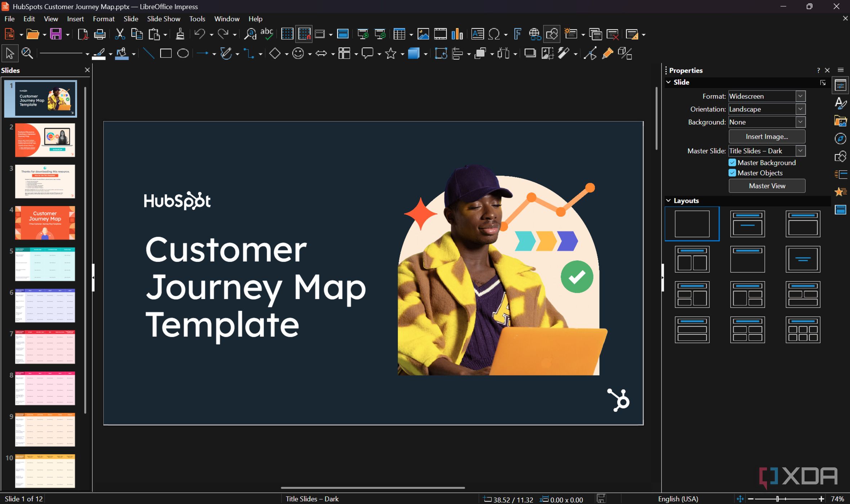850x504 pixels.
Task: Close the Slides panel
Action: [x=87, y=70]
